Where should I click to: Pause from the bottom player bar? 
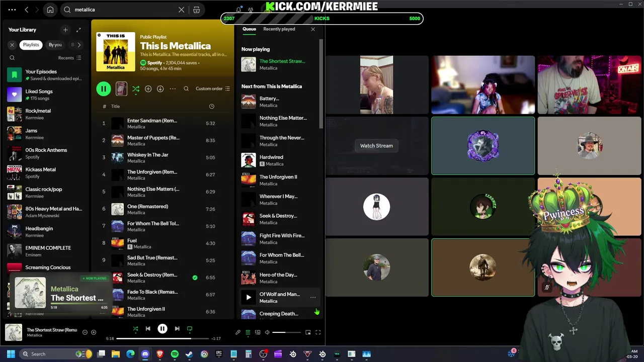(x=163, y=329)
